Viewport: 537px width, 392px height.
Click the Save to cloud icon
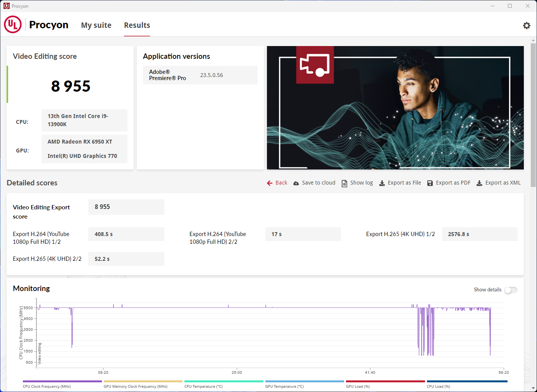(x=296, y=183)
